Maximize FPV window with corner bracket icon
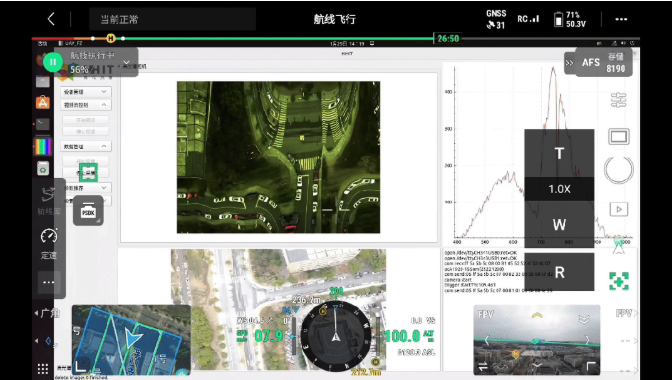 point(591,366)
